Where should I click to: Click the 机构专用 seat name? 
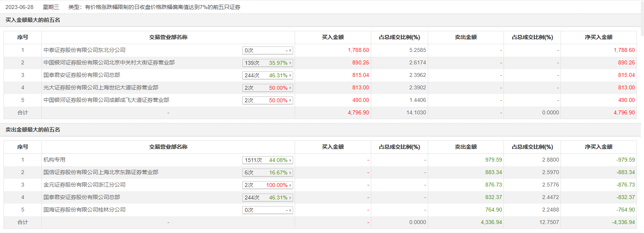pyautogui.click(x=54, y=160)
